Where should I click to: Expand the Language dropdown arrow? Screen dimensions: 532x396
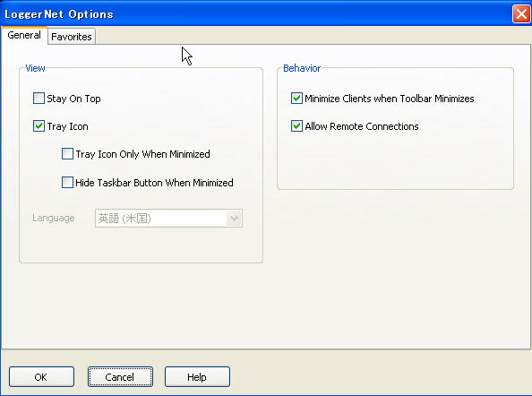coord(234,219)
